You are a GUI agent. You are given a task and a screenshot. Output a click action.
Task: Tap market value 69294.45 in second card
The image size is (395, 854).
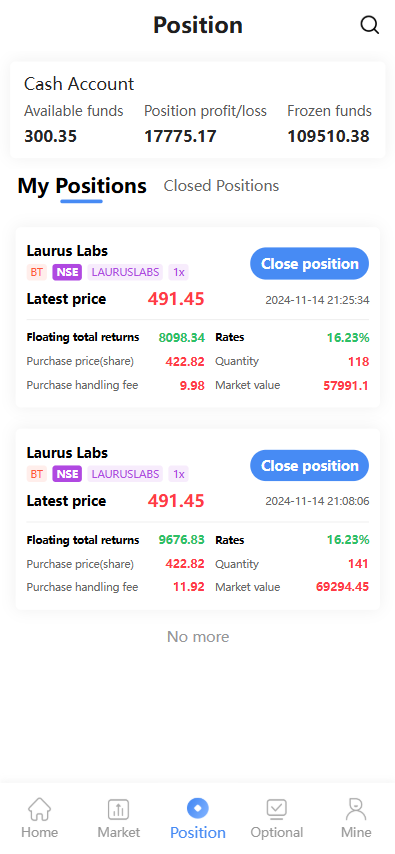[342, 587]
